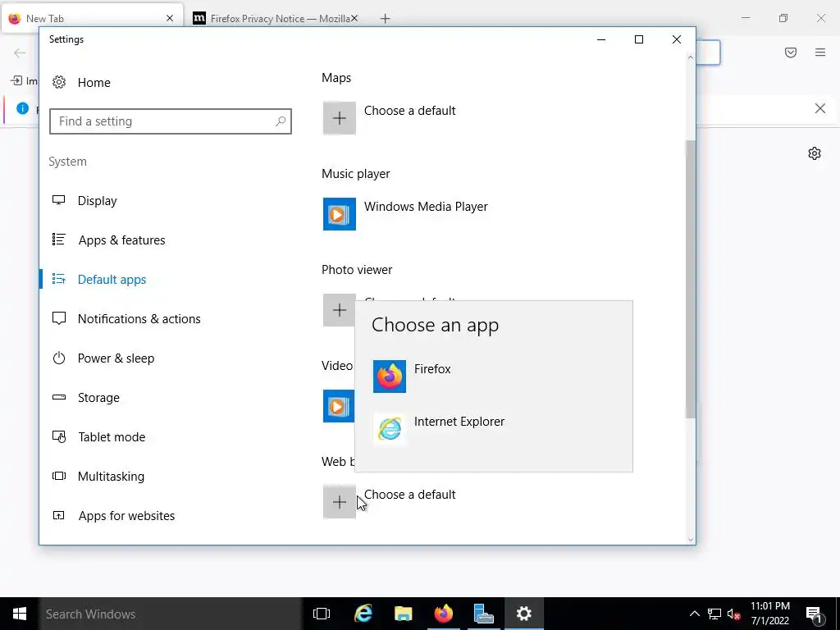Viewport: 840px width, 630px height.
Task: Minimize the Settings window
Action: coord(601,39)
